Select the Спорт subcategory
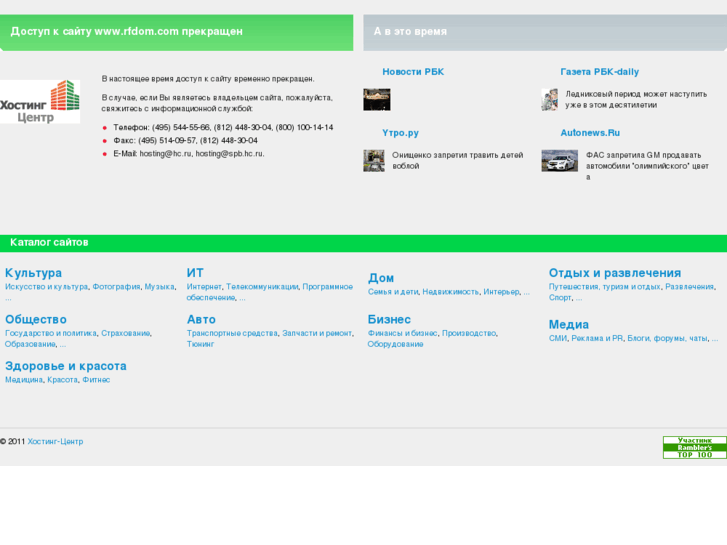 point(560,298)
